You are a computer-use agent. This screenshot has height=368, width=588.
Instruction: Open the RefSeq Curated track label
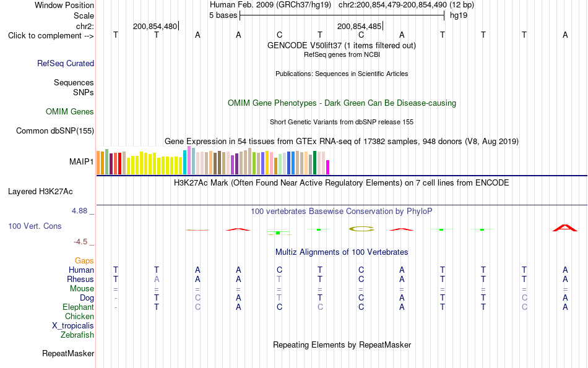65,63
